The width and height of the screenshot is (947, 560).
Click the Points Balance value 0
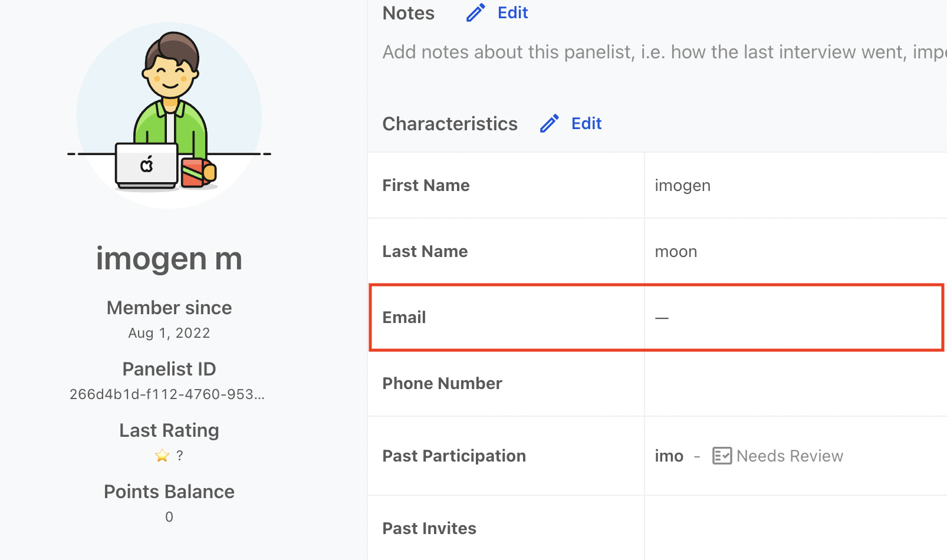(x=169, y=517)
